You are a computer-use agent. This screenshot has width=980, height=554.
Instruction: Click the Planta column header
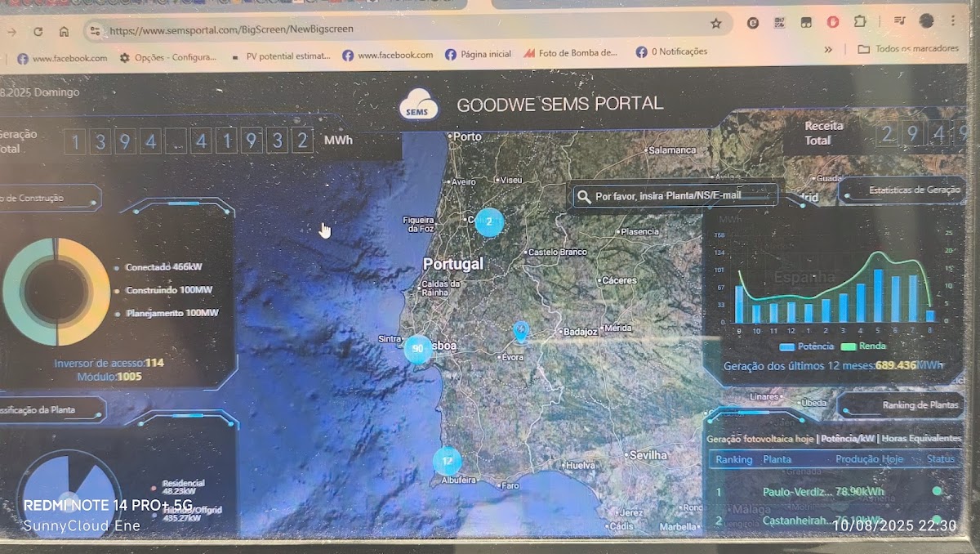click(777, 459)
